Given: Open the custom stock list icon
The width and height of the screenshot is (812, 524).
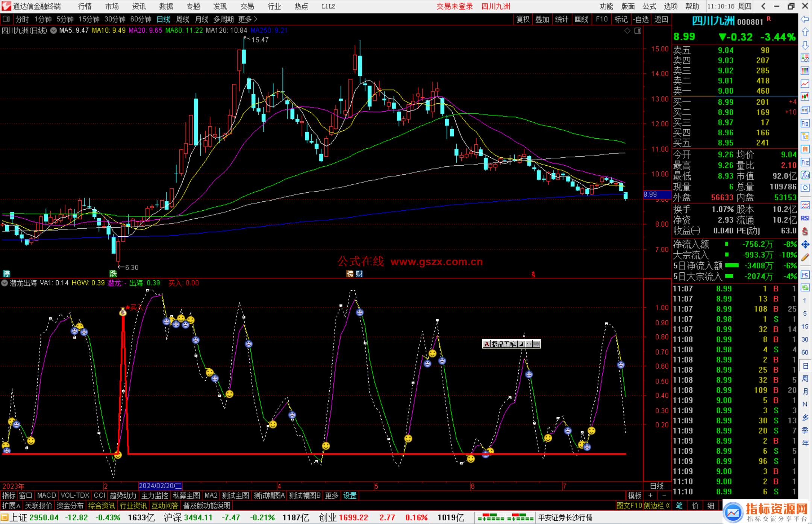Looking at the screenshot, I should [x=805, y=58].
